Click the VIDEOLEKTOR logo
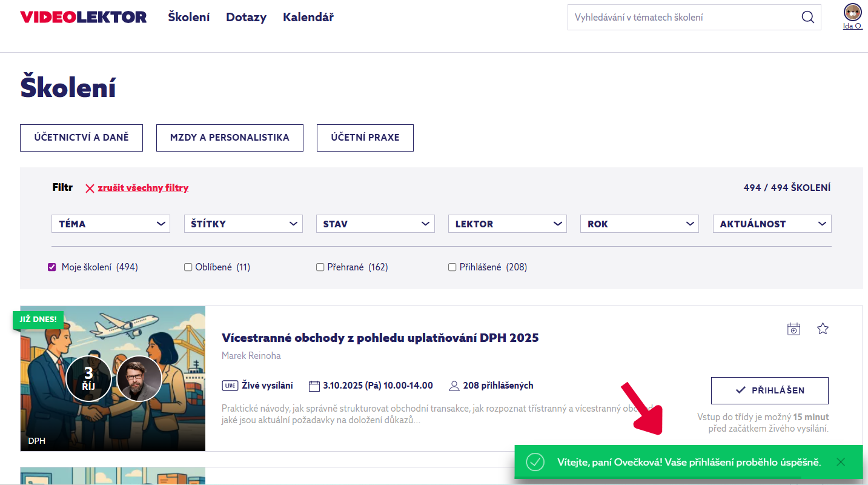The height and width of the screenshot is (485, 868). pyautogui.click(x=84, y=18)
